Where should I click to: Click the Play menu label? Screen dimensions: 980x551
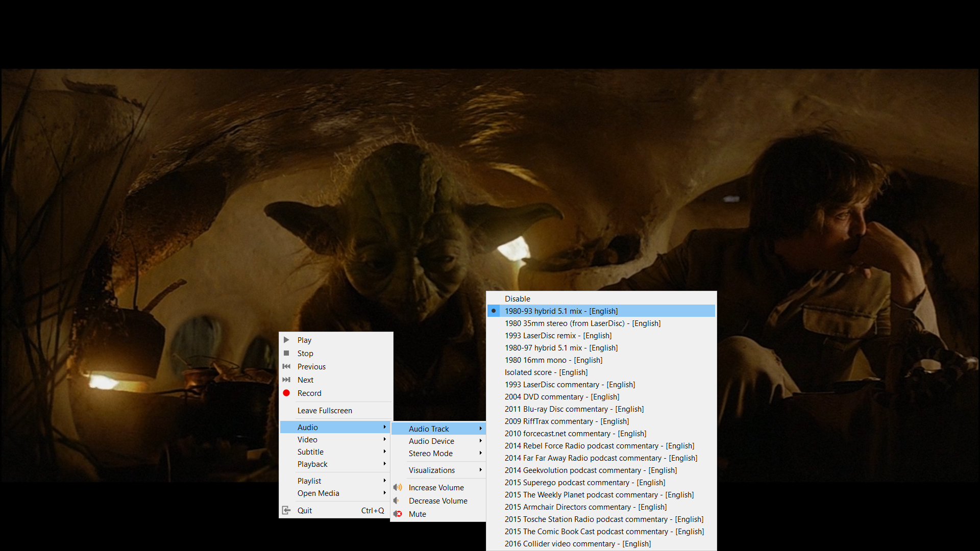[304, 340]
